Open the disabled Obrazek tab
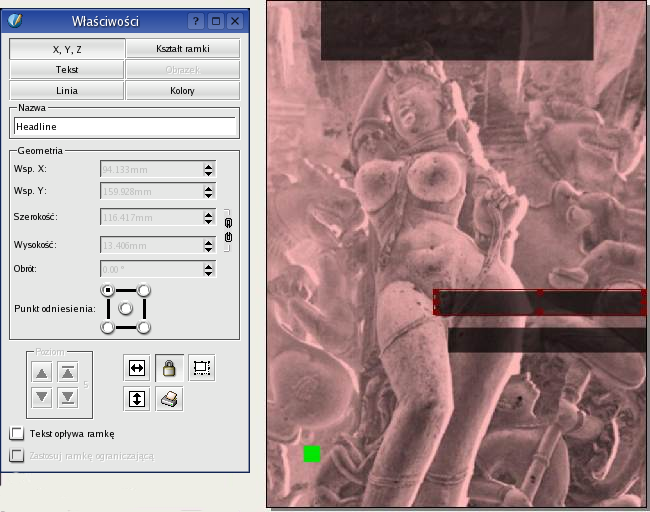650x512 pixels. coord(183,69)
